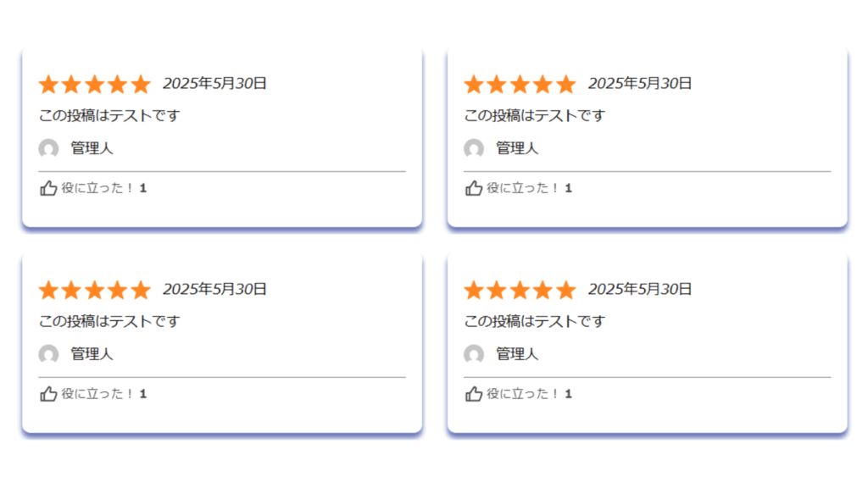Click the third star in bottom-left card rating

point(95,291)
